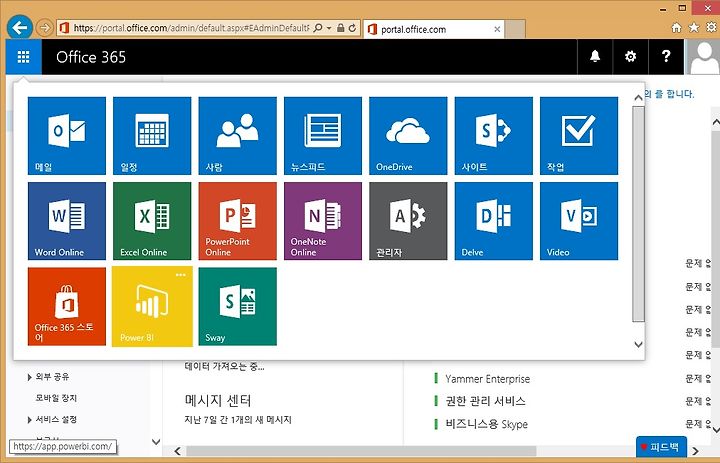Image resolution: width=720 pixels, height=463 pixels.
Task: Open browser tools gear icon
Action: pyautogui.click(x=711, y=28)
